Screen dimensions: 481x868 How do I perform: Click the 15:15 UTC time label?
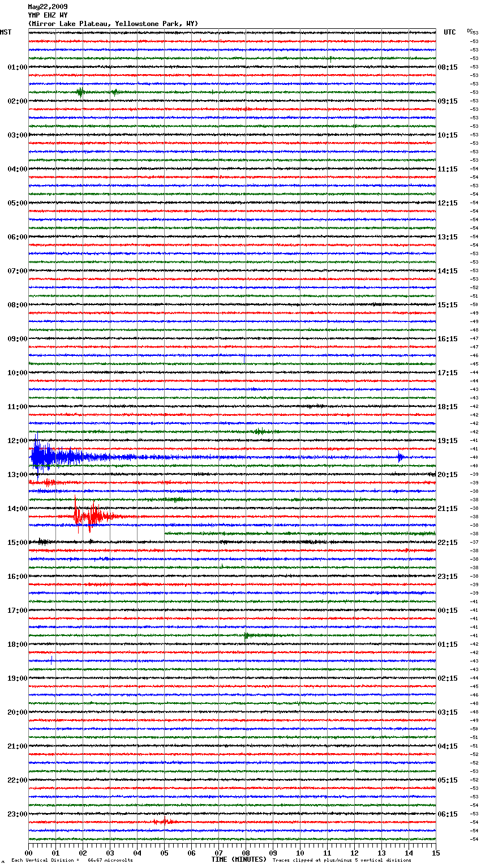(x=448, y=305)
